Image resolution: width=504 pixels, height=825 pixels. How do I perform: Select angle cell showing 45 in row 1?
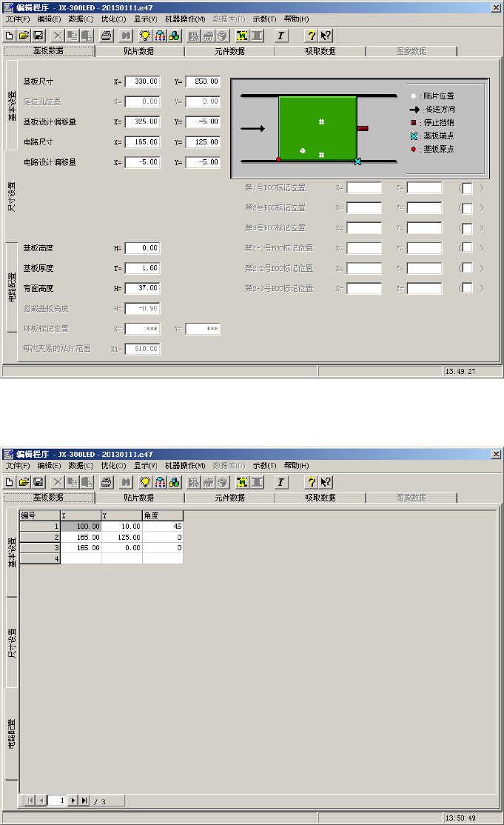(x=162, y=526)
